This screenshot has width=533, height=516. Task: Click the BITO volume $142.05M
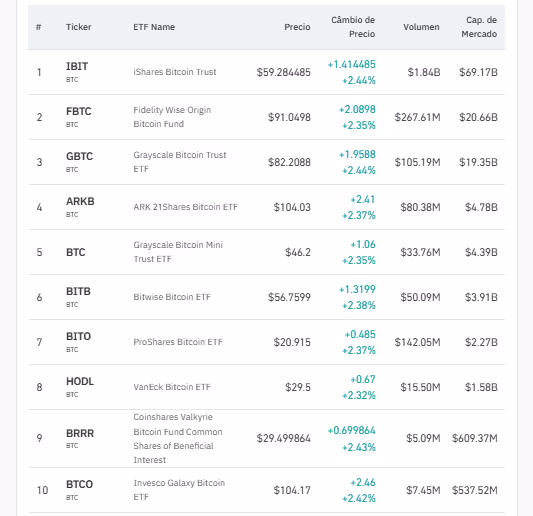417,342
